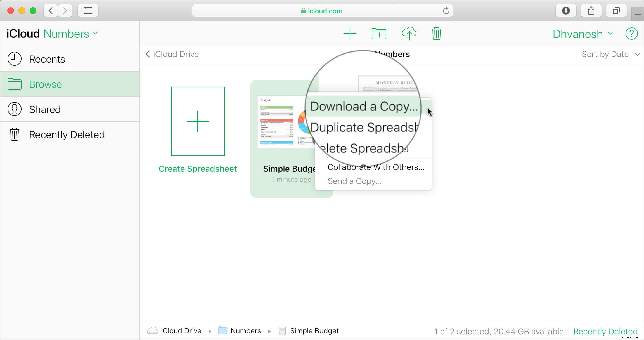Click Simple Budget in the path bar
The height and width of the screenshot is (340, 644).
point(314,331)
